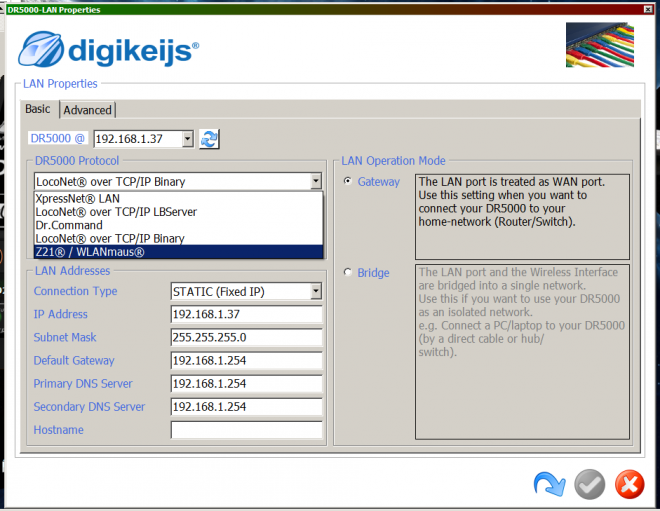Click the Gateway mode description text box
Screen dimensions: 660x511
[x=522, y=217]
